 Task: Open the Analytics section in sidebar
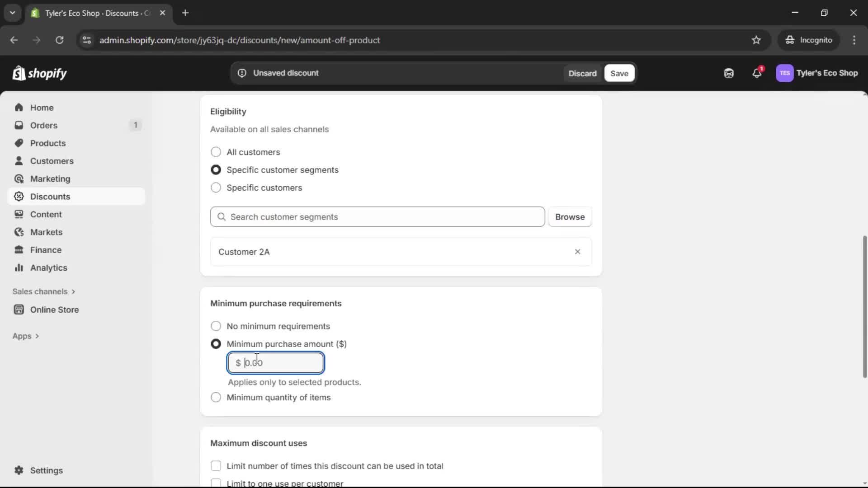coord(48,267)
